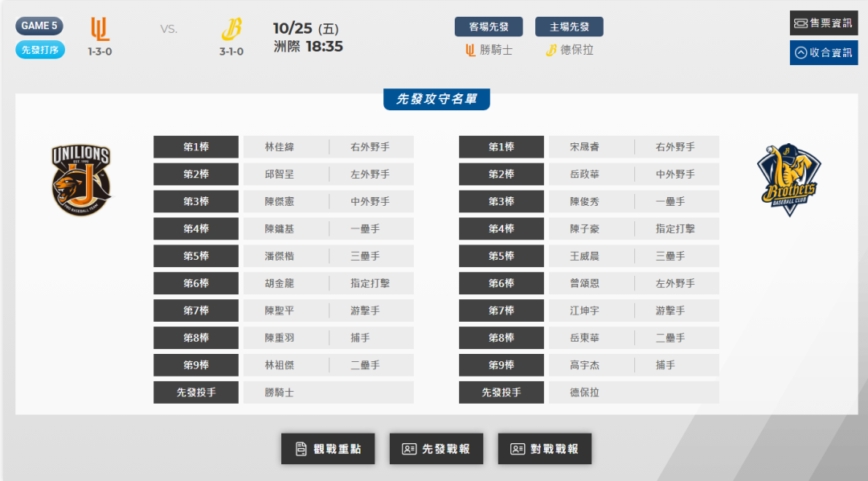
Task: Select Brothers starting pitcher 德保拉 in lineup
Action: coord(584,393)
